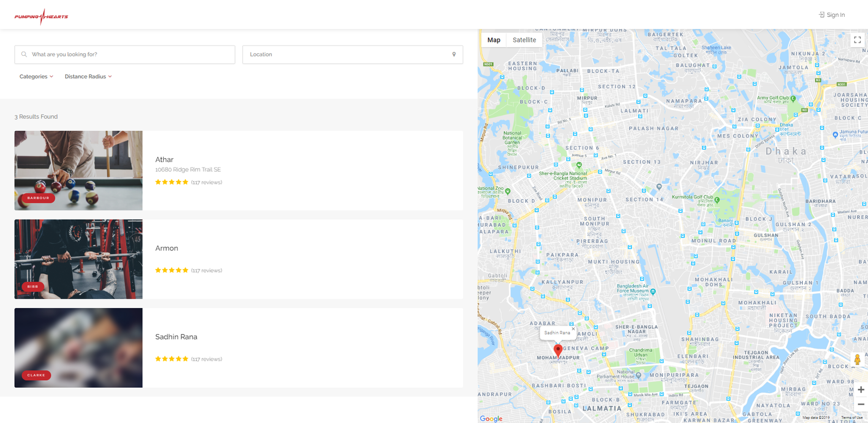Image resolution: width=868 pixels, height=423 pixels.
Task: Click the star rating of the Sadhin Rana listing
Action: (171, 359)
